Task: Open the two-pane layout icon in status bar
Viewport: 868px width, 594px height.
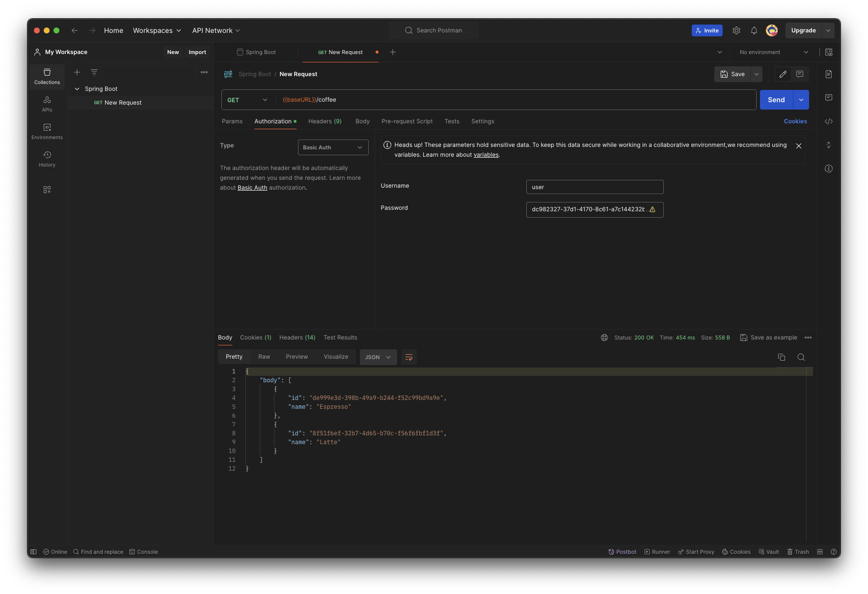Action: point(820,552)
